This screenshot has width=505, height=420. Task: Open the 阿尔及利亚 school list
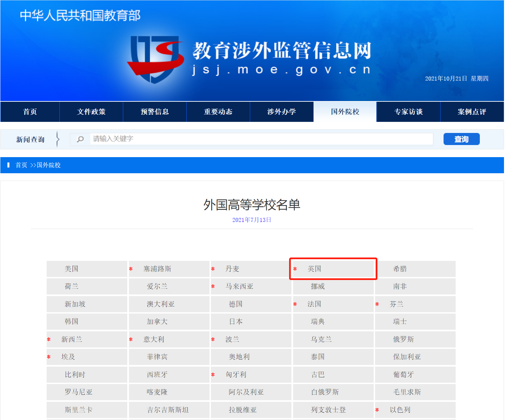pos(246,392)
